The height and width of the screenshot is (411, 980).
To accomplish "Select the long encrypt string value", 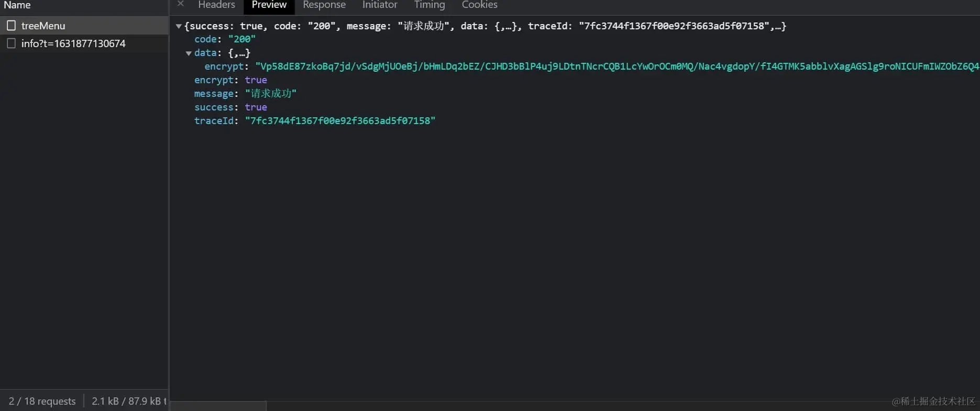I will [x=617, y=66].
